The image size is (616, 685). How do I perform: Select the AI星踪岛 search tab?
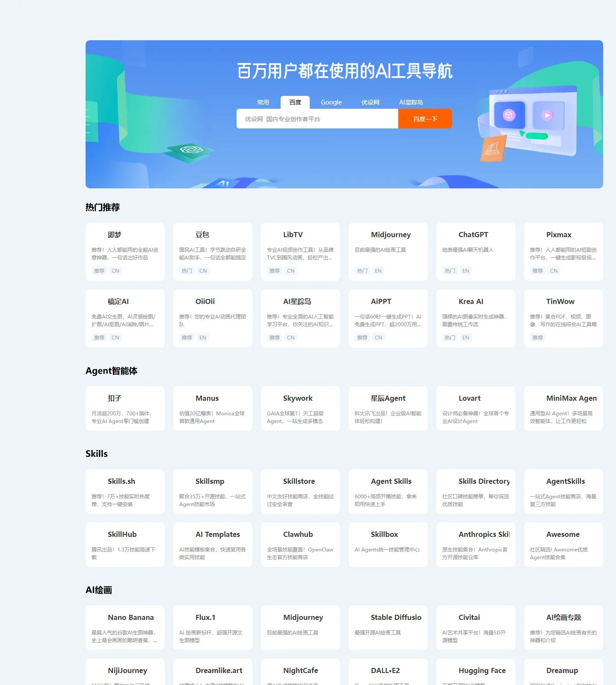(x=411, y=102)
